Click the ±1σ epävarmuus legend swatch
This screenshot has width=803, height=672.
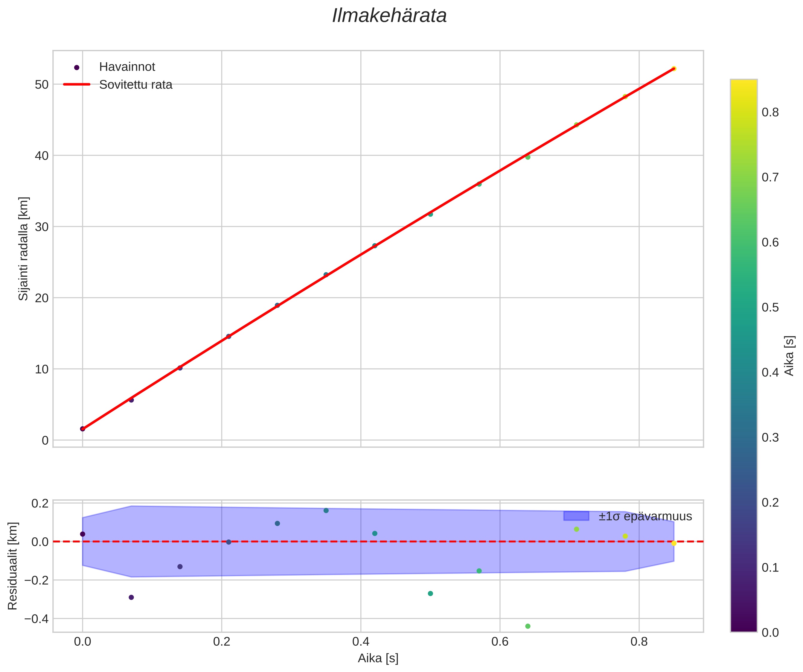[x=576, y=516]
